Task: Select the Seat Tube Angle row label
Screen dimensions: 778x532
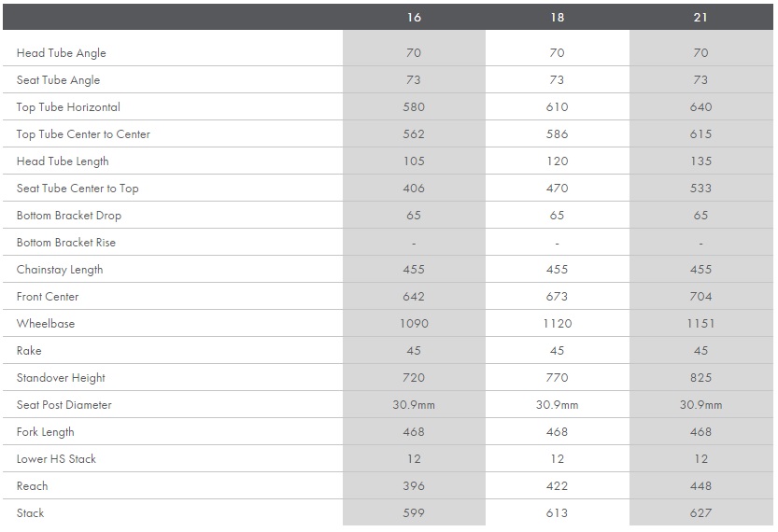Action: 58,80
